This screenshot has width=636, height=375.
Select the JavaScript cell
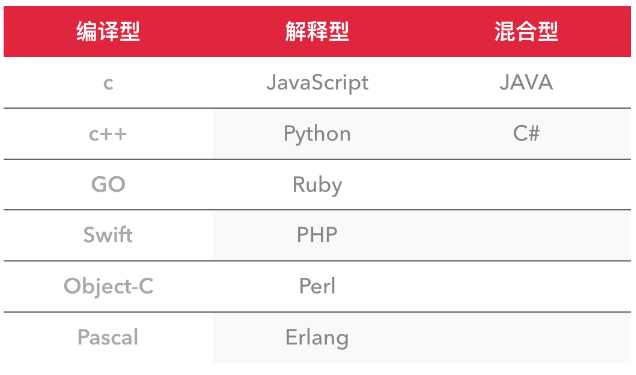pyautogui.click(x=317, y=84)
